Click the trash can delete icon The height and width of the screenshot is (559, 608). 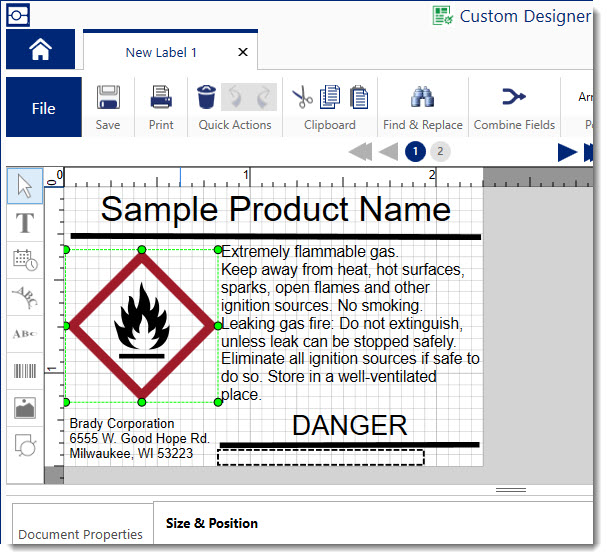(x=206, y=97)
